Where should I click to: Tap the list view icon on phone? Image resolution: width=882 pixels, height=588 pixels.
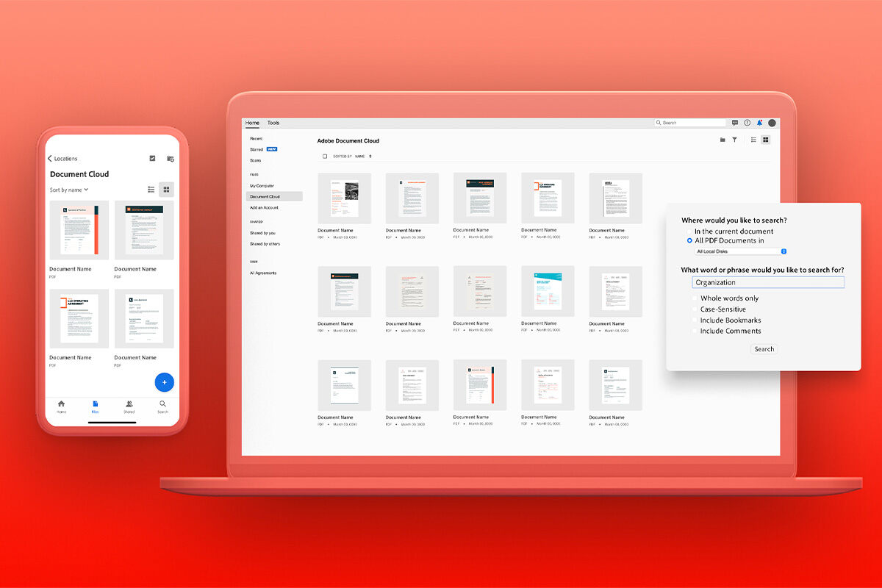click(151, 190)
